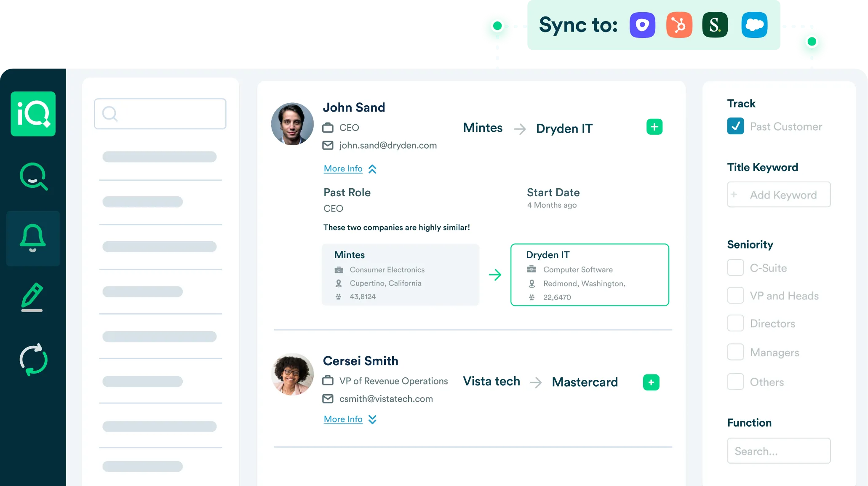Click the sync refresh icon in sidebar
Viewport: 868px width, 486px height.
33,359
